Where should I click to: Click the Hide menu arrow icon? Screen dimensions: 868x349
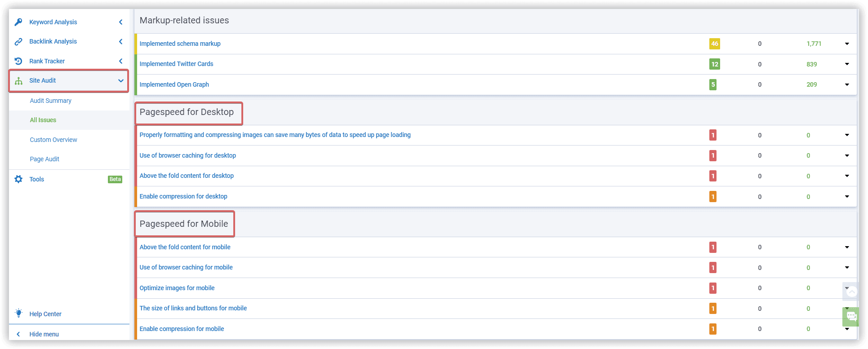(x=18, y=334)
